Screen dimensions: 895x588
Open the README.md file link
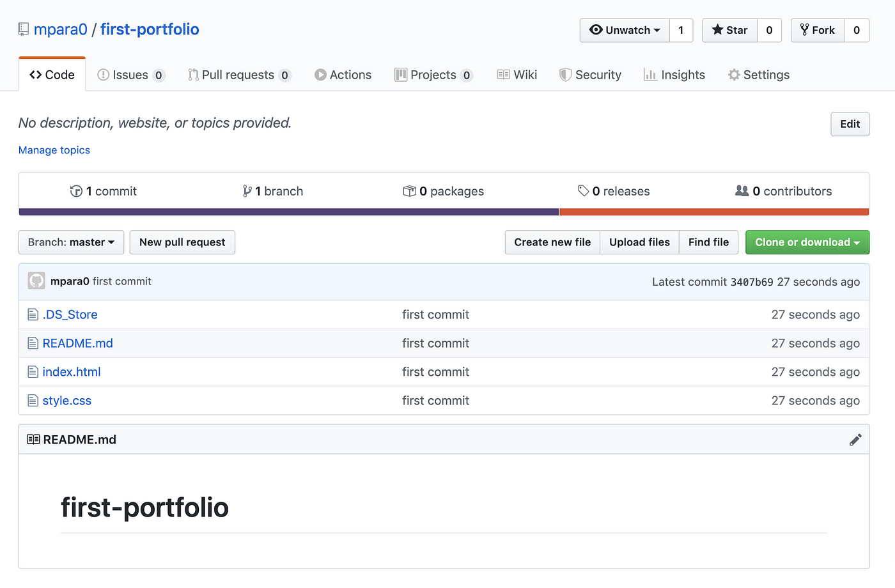pos(78,343)
